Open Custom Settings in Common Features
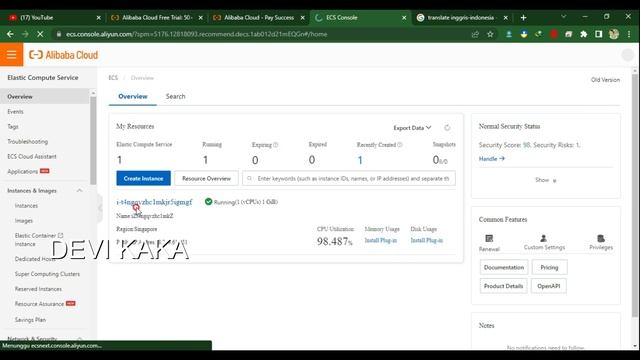Screen dimensions: 640x360 point(544,242)
